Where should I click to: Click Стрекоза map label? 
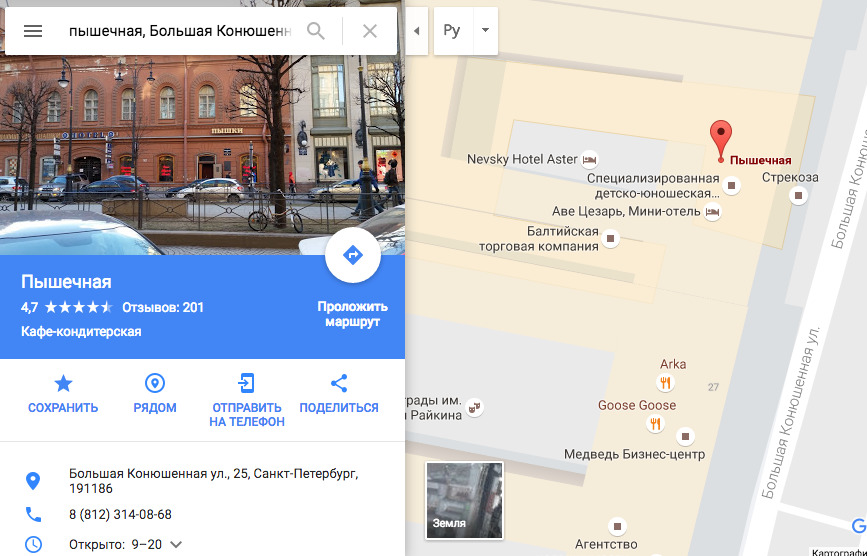790,177
